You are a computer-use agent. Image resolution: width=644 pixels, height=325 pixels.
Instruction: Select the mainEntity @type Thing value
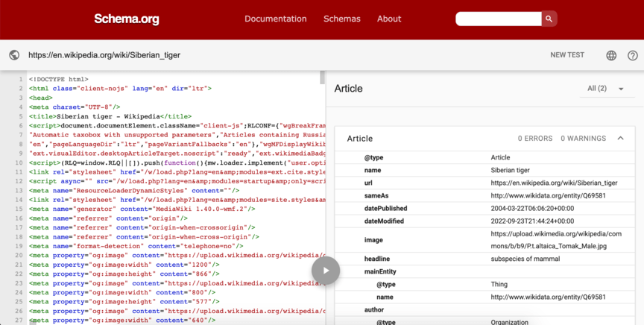(499, 284)
